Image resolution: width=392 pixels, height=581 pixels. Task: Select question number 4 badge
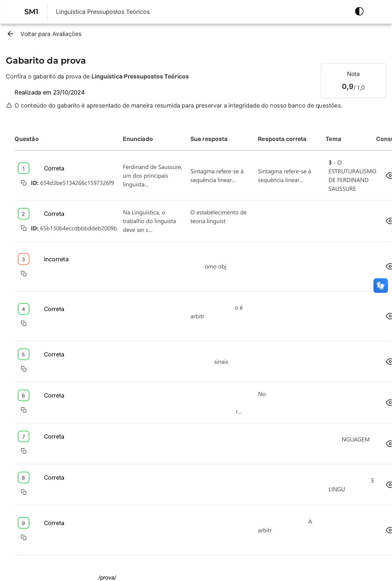(24, 309)
